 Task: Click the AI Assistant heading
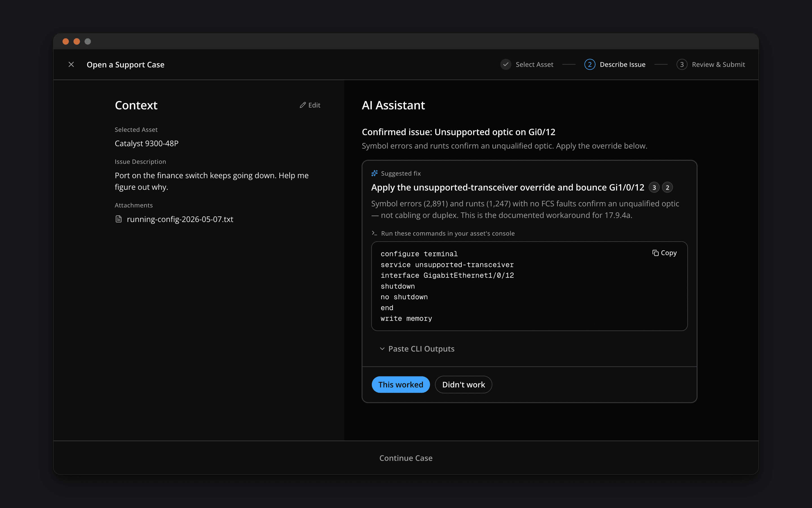point(393,105)
